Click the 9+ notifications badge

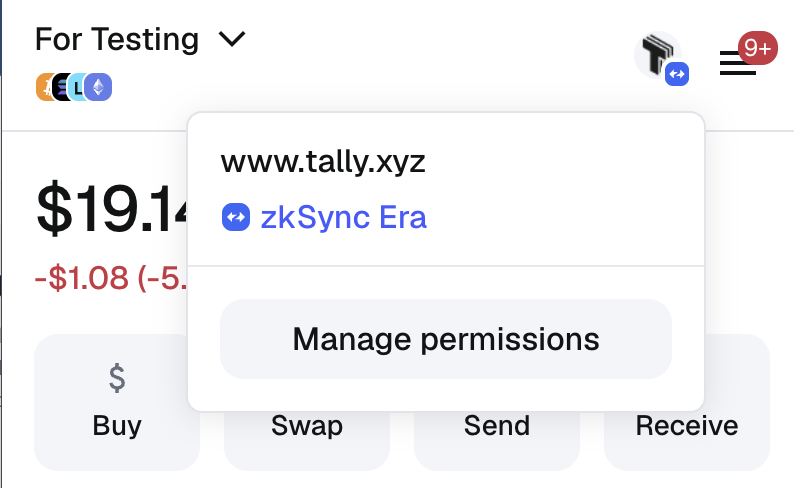point(757,47)
